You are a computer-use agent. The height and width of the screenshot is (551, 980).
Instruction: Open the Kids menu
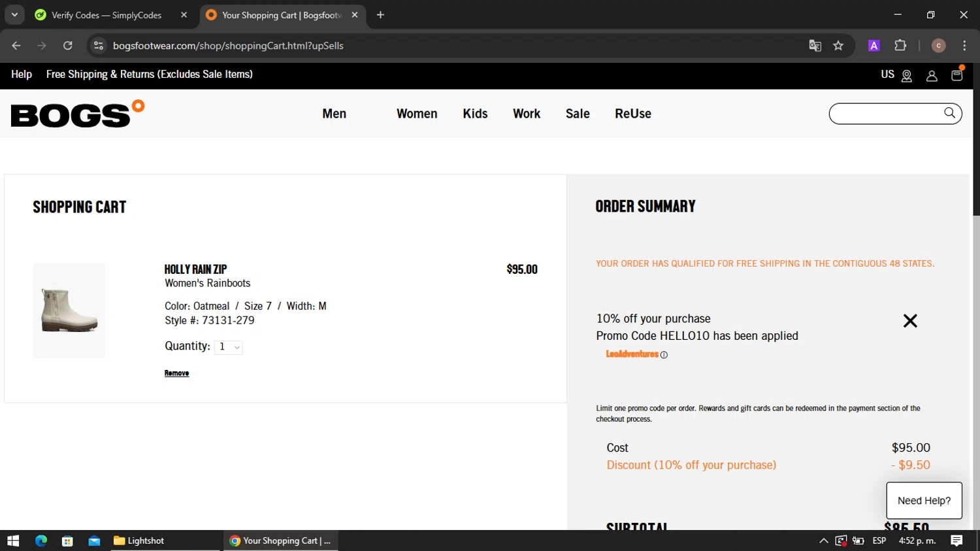click(x=475, y=114)
